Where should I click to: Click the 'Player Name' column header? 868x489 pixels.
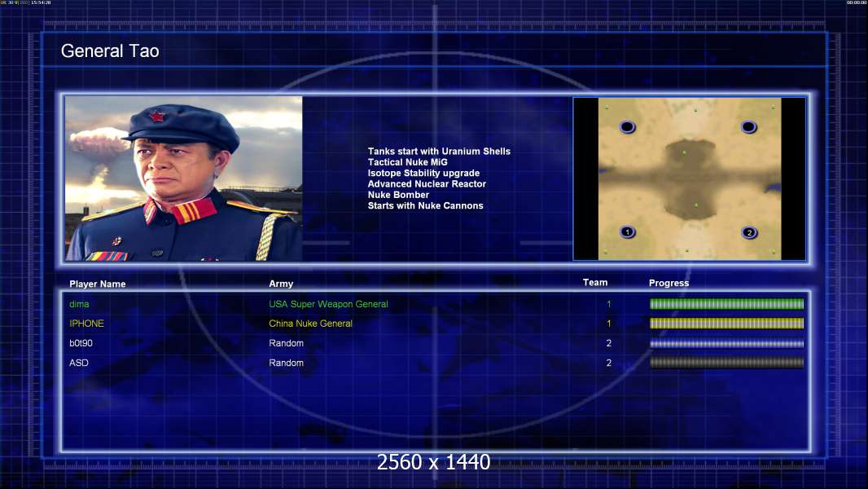(x=98, y=284)
